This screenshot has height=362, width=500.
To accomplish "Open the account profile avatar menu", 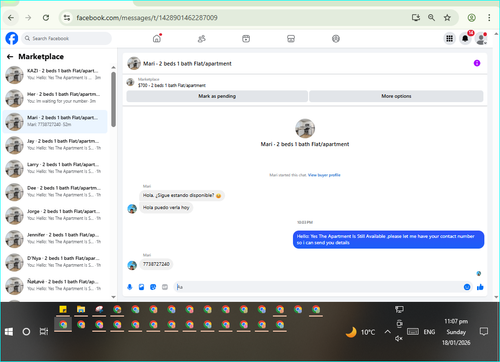I will (481, 39).
